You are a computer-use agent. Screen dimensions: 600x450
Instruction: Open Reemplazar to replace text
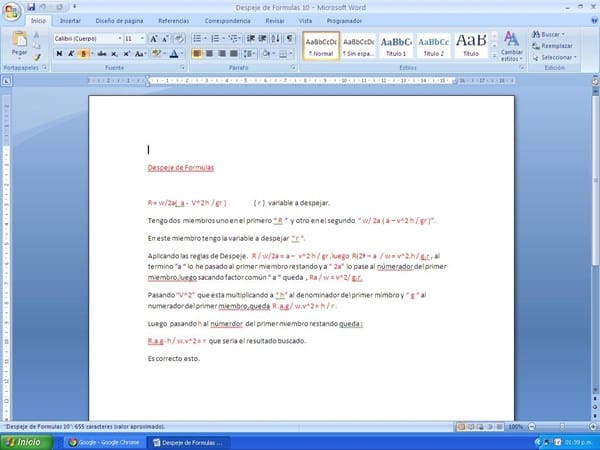(x=552, y=46)
